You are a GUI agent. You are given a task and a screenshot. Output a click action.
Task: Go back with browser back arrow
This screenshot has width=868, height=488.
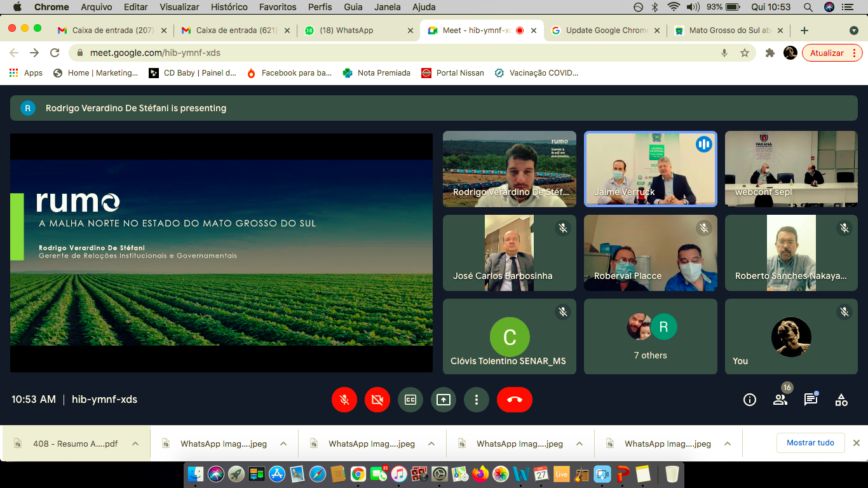point(14,53)
